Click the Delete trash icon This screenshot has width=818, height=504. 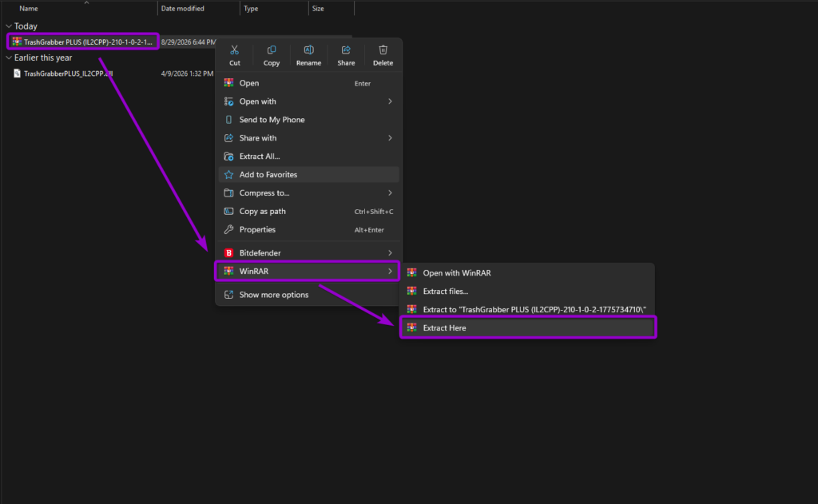coord(383,50)
